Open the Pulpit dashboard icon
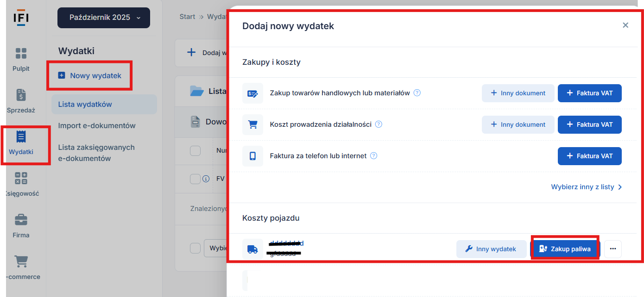This screenshot has width=644, height=297. click(21, 54)
